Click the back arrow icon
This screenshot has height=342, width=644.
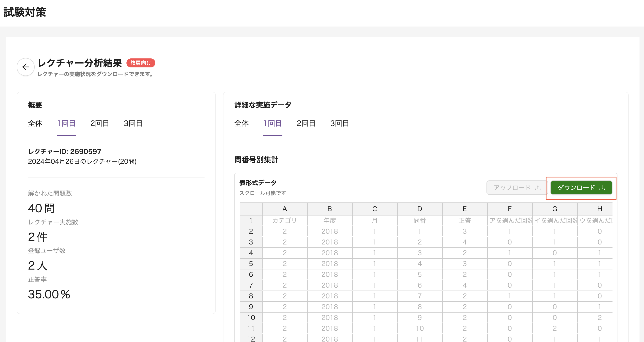tap(25, 67)
